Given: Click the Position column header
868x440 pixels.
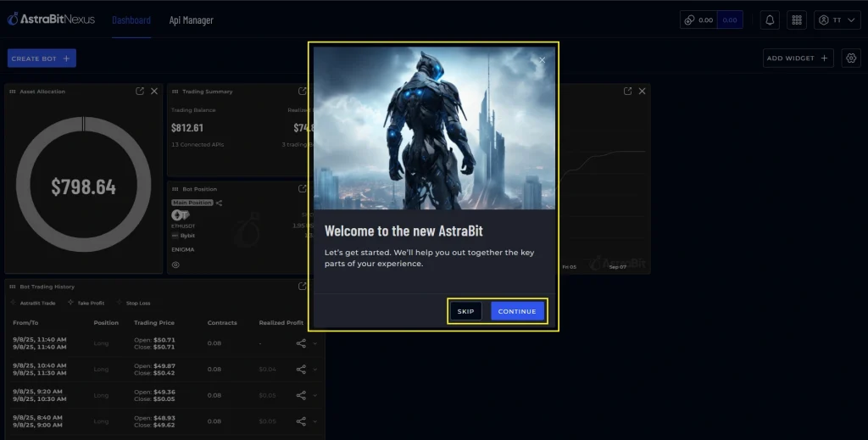Looking at the screenshot, I should 106,323.
